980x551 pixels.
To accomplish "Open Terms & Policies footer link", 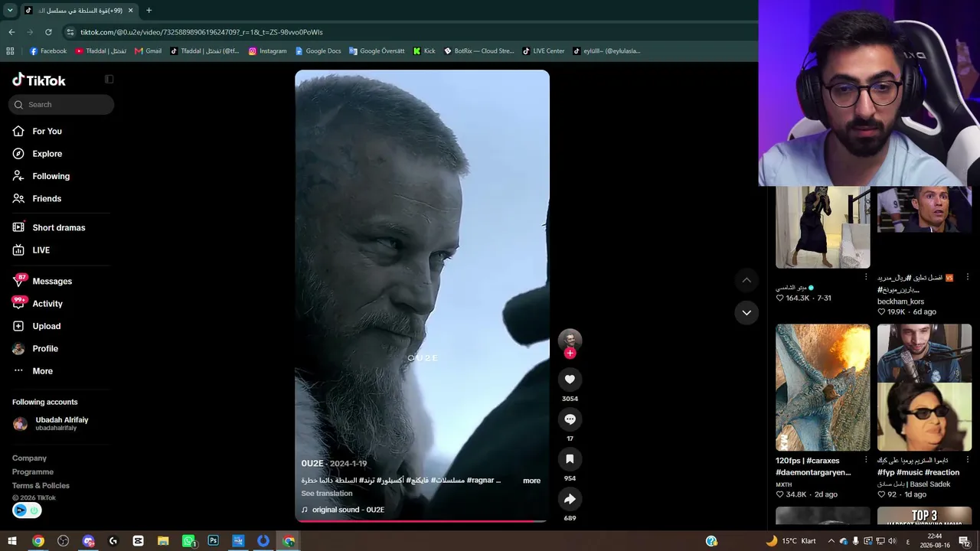I will pyautogui.click(x=41, y=486).
